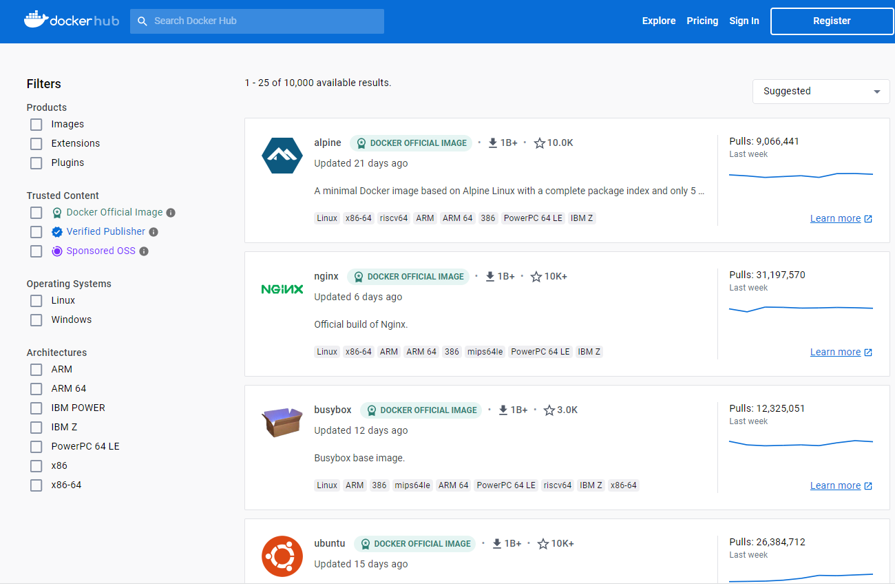This screenshot has width=895, height=588.
Task: Click info icon beside Docker Official Image filter
Action: pos(171,213)
